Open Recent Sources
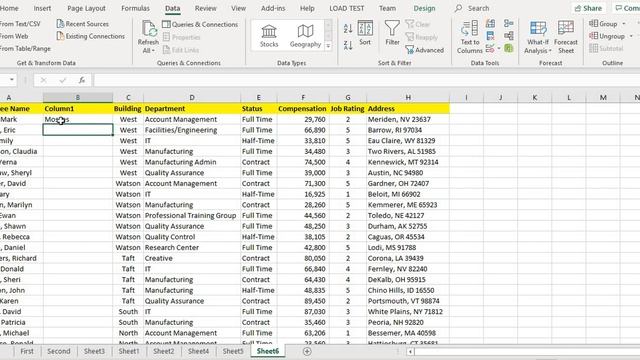This screenshot has height=360, width=640. (x=83, y=24)
